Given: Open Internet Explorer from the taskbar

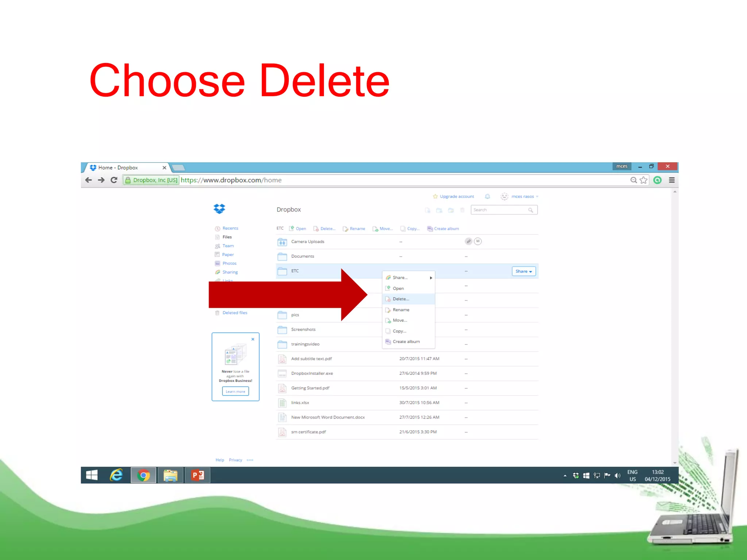Looking at the screenshot, I should click(116, 475).
